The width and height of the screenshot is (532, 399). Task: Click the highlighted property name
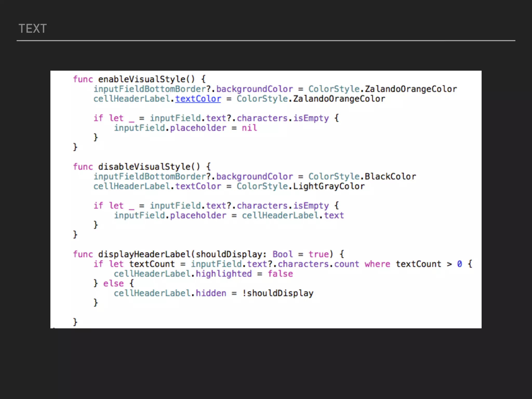pos(224,274)
